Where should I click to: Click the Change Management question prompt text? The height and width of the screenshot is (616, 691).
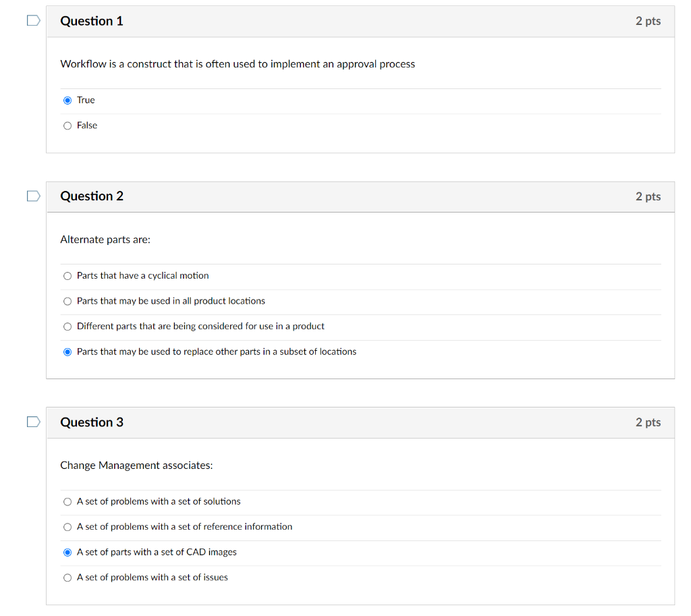click(x=136, y=466)
